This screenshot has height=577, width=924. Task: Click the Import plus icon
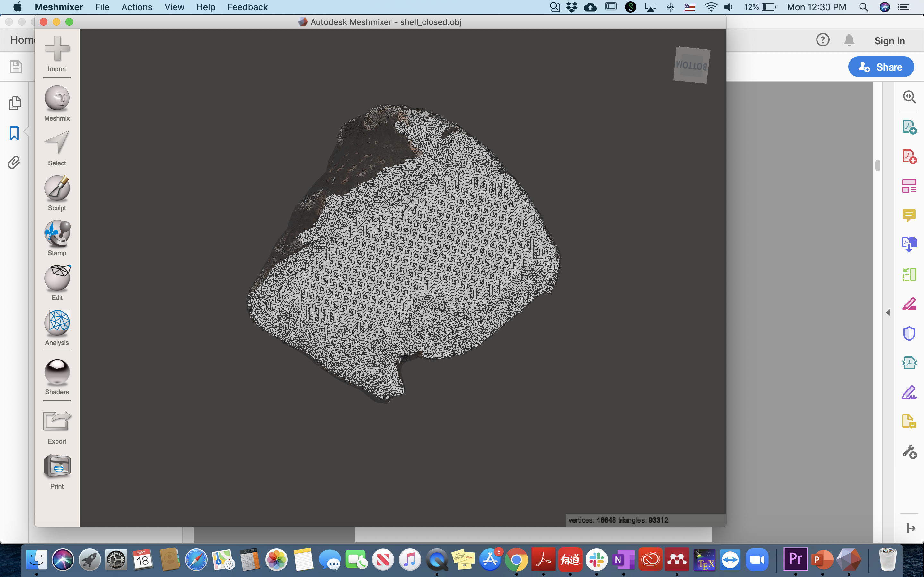[57, 49]
